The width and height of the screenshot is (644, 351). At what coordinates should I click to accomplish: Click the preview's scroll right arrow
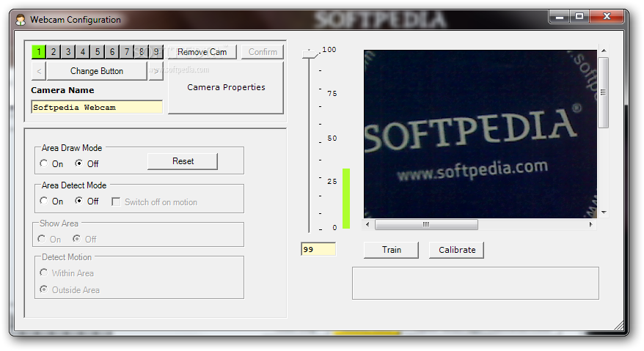click(x=590, y=224)
